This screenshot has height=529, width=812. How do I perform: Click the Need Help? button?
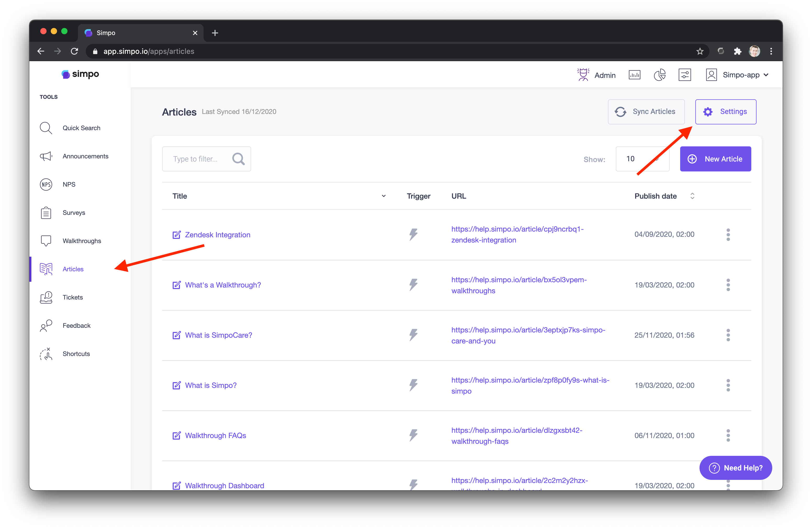click(x=736, y=468)
